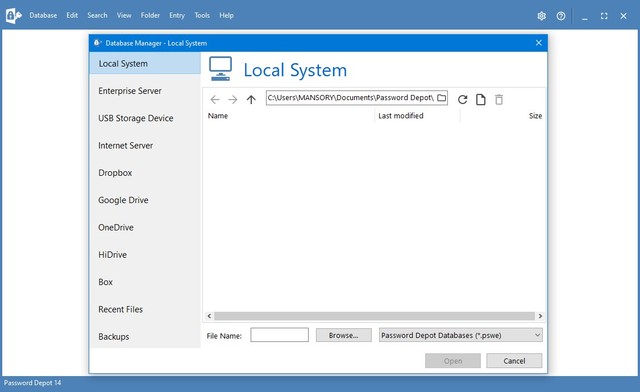Open the View menu
This screenshot has height=392, width=640.
(x=124, y=16)
